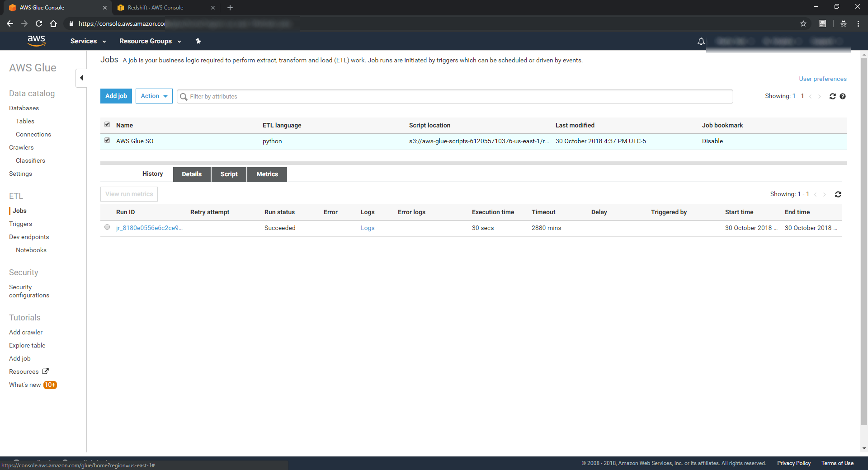Open run ID jr_8180e0556e6c2ce9 link
Image resolution: width=868 pixels, height=470 pixels.
[149, 228]
